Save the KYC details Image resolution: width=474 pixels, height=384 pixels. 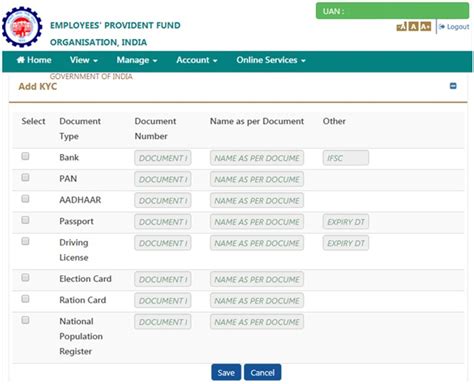pos(226,372)
